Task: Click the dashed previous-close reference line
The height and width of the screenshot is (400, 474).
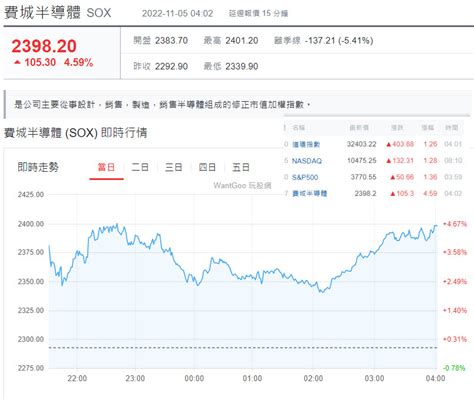Action: [243, 348]
